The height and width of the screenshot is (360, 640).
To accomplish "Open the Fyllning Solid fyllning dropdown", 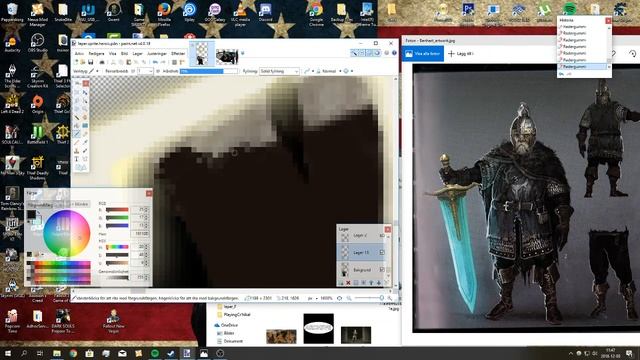I will click(279, 71).
